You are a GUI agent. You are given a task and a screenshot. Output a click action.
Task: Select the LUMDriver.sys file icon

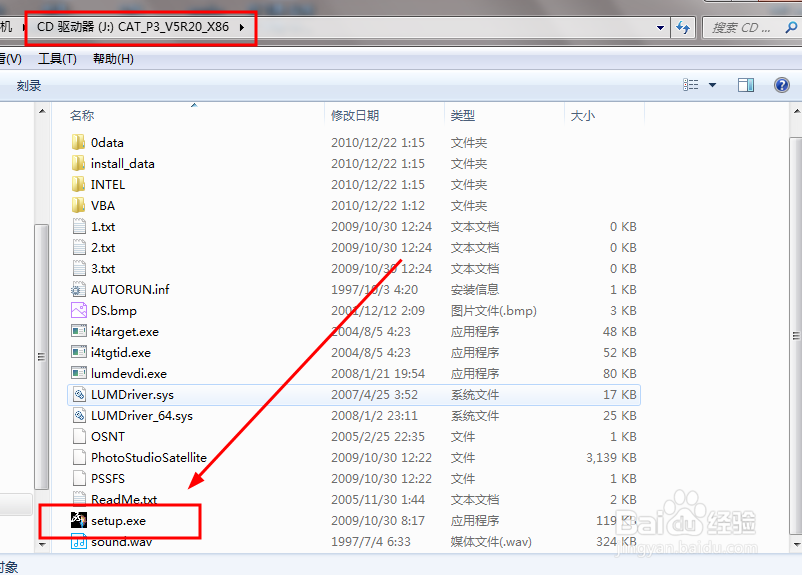(79, 394)
